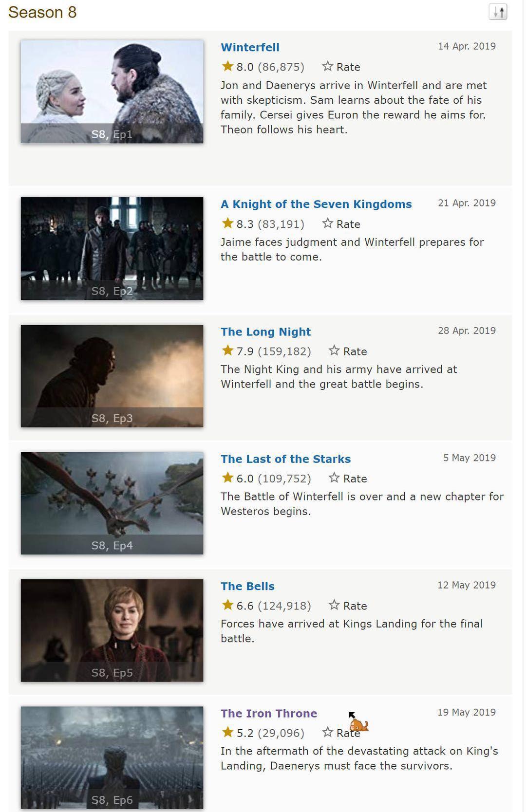Click the gold star rating 8.0 for Winterfell
Screen dimensions: 526x812
(x=227, y=66)
